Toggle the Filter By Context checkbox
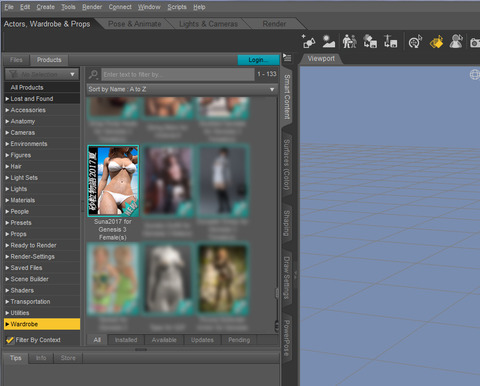 10,340
